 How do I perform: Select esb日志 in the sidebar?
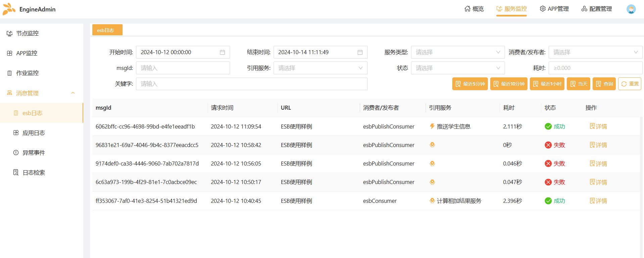[x=42, y=113]
